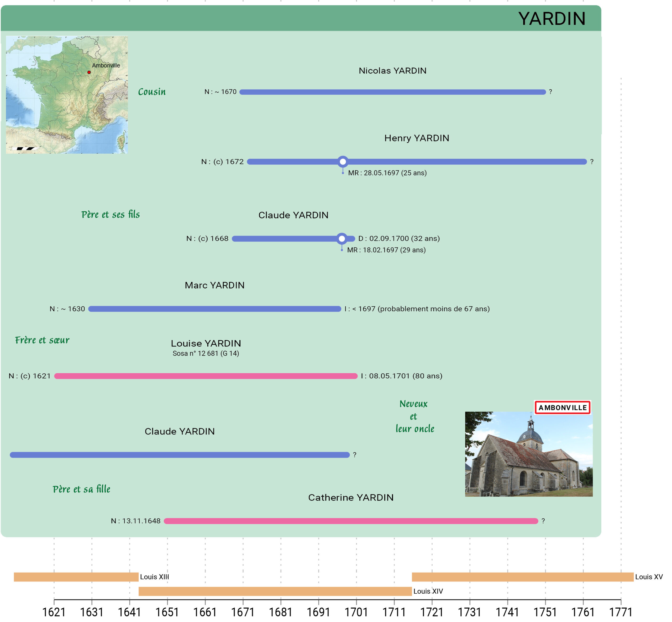Select Nicolas YARDIN's blue lifespan bar
Image resolution: width=672 pixels, height=622 pixels.
pyautogui.click(x=392, y=92)
